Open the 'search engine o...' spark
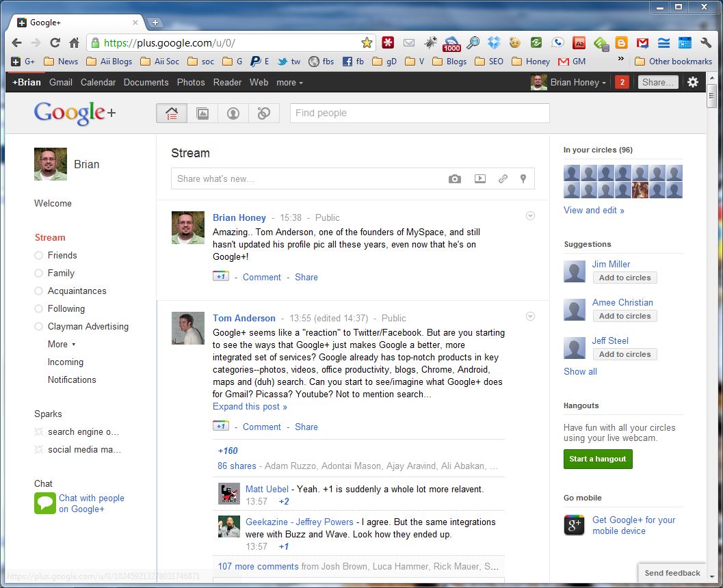723x588 pixels. (x=83, y=432)
